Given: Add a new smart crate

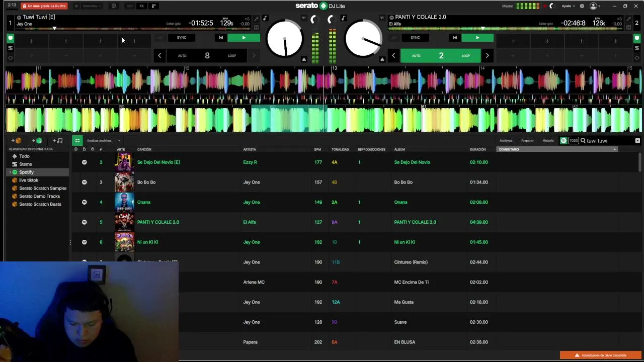Looking at the screenshot, I should pyautogui.click(x=37, y=141).
